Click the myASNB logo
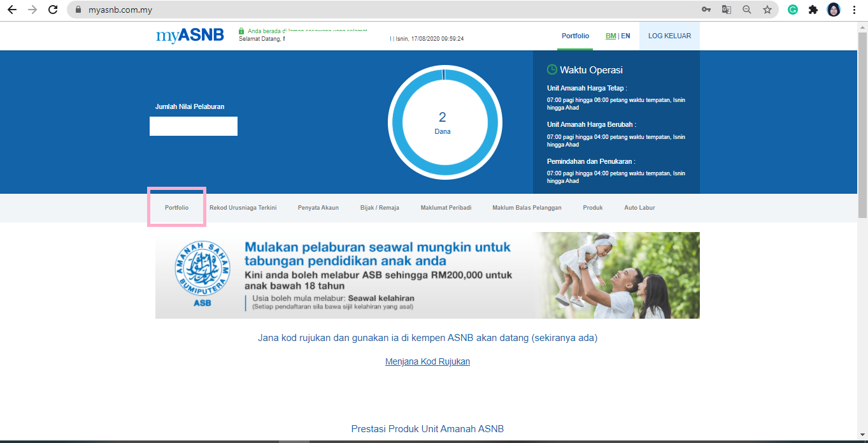Image resolution: width=868 pixels, height=443 pixels. point(190,35)
